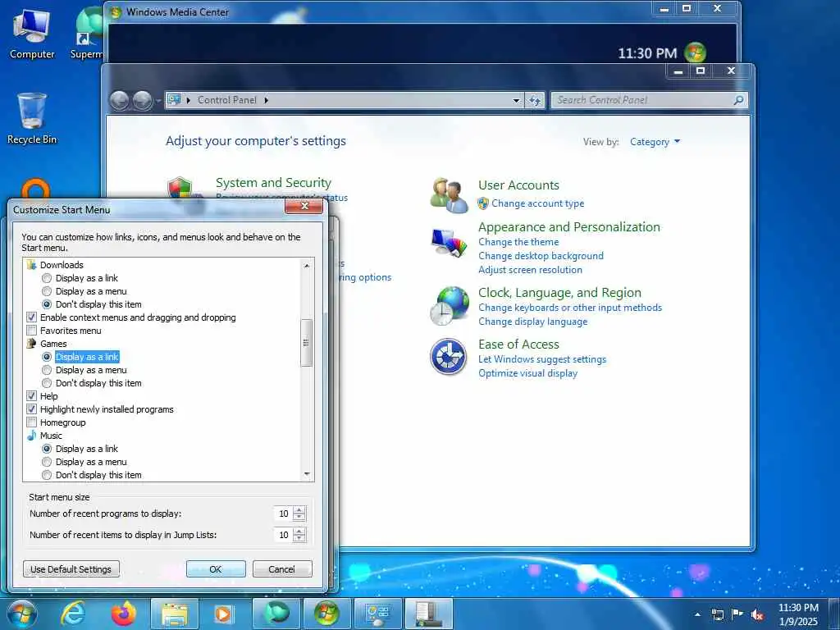Launch Internet Explorer from the taskbar
Screen dimensions: 840x630
72,614
